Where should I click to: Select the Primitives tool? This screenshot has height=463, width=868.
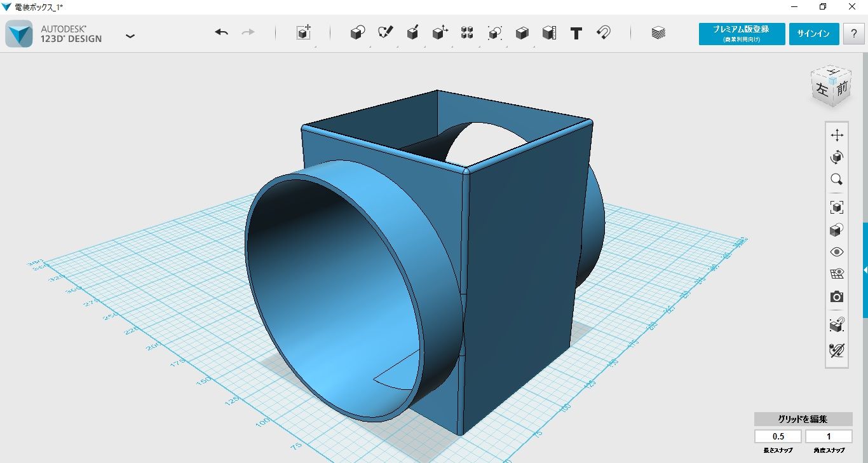[x=357, y=33]
